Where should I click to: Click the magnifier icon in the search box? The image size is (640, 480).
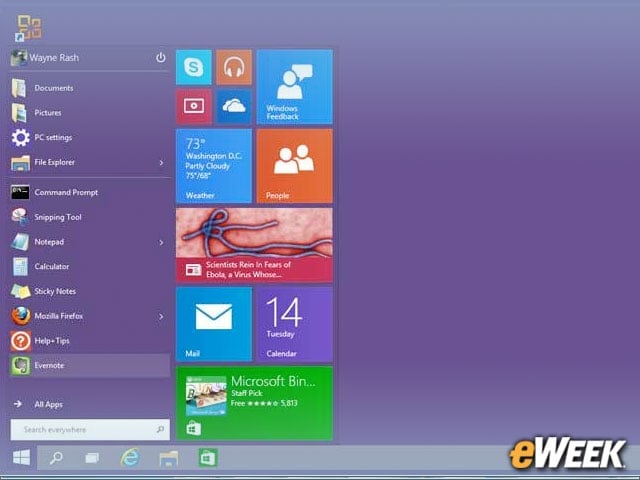coord(160,429)
